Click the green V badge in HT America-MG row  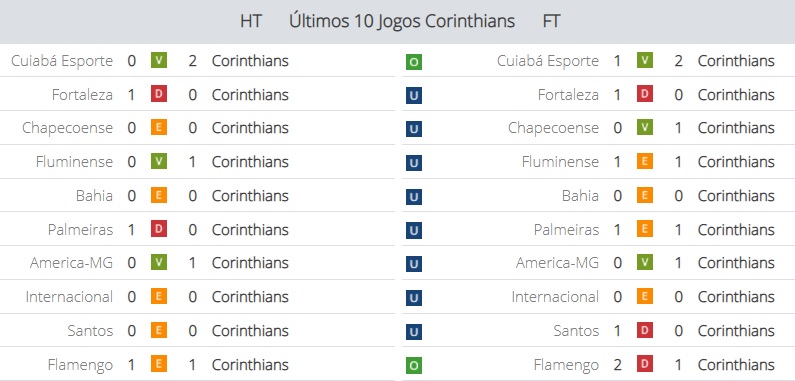pyautogui.click(x=159, y=262)
